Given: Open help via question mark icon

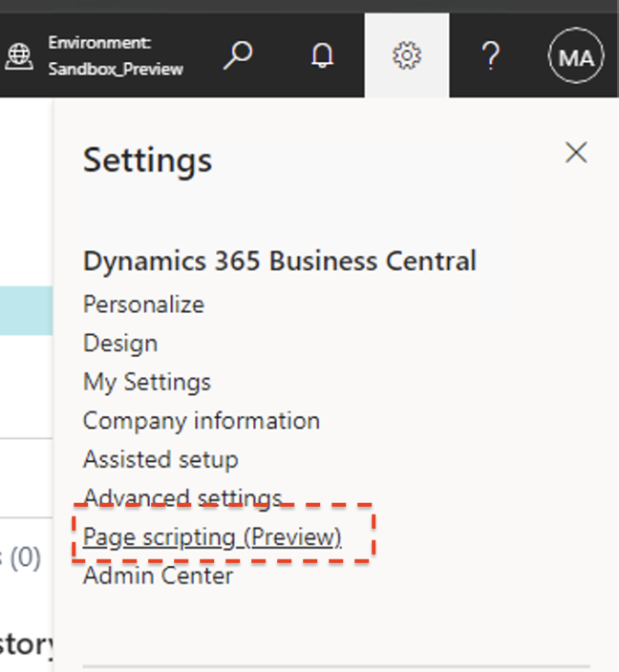Looking at the screenshot, I should point(491,55).
